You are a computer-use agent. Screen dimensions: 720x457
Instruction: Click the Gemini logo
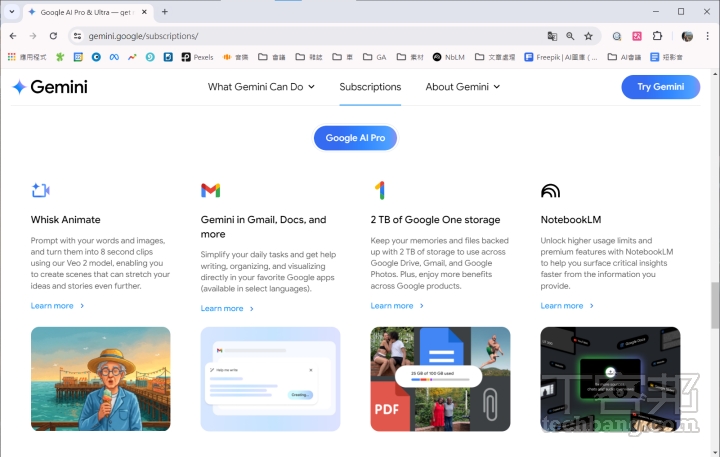(x=50, y=87)
